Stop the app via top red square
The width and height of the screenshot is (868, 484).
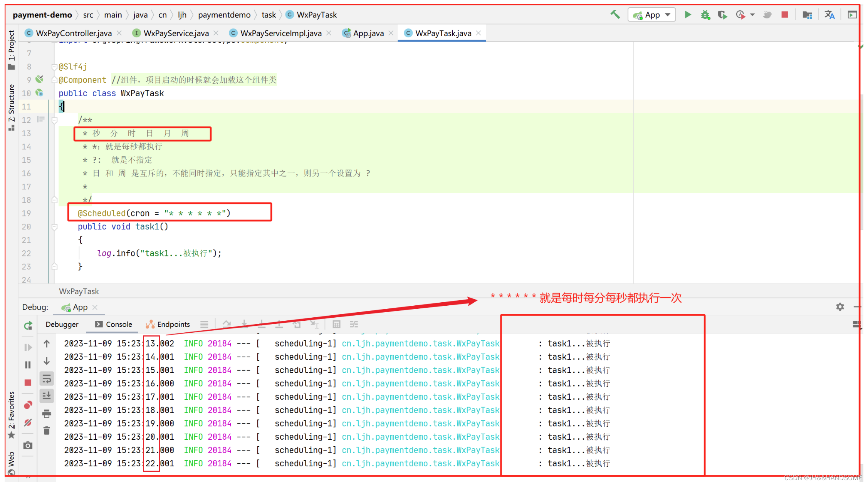click(x=785, y=15)
